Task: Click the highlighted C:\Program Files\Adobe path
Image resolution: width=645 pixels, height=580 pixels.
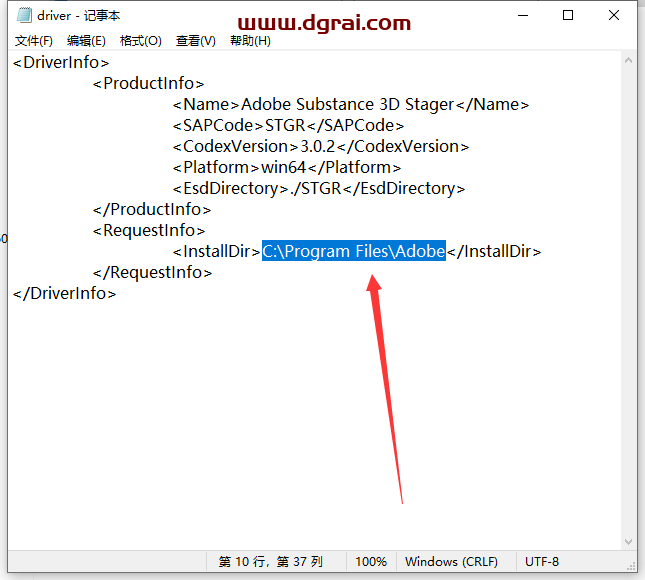Action: click(354, 251)
